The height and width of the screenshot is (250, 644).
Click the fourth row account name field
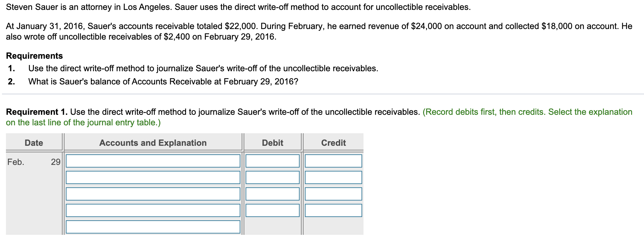[153, 210]
